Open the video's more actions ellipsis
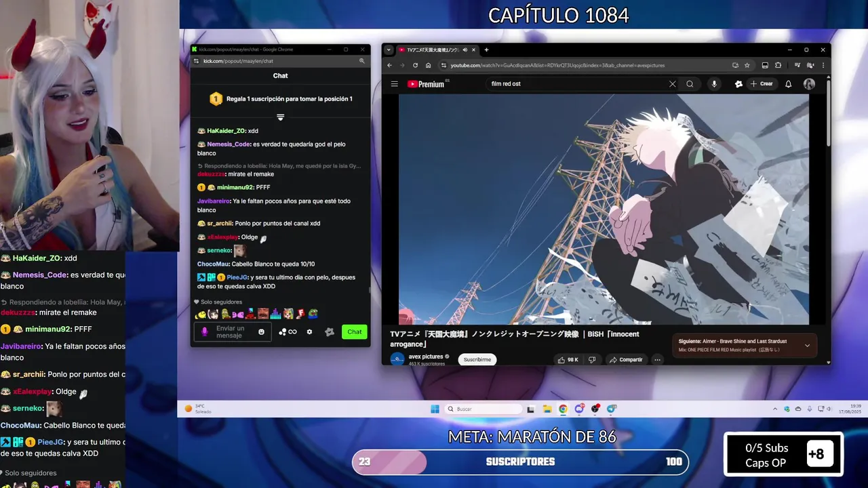 click(657, 360)
